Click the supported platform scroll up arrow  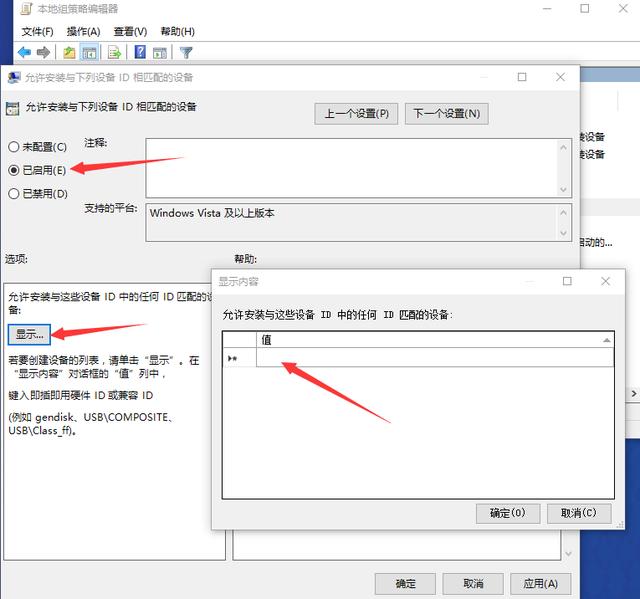tap(564, 213)
